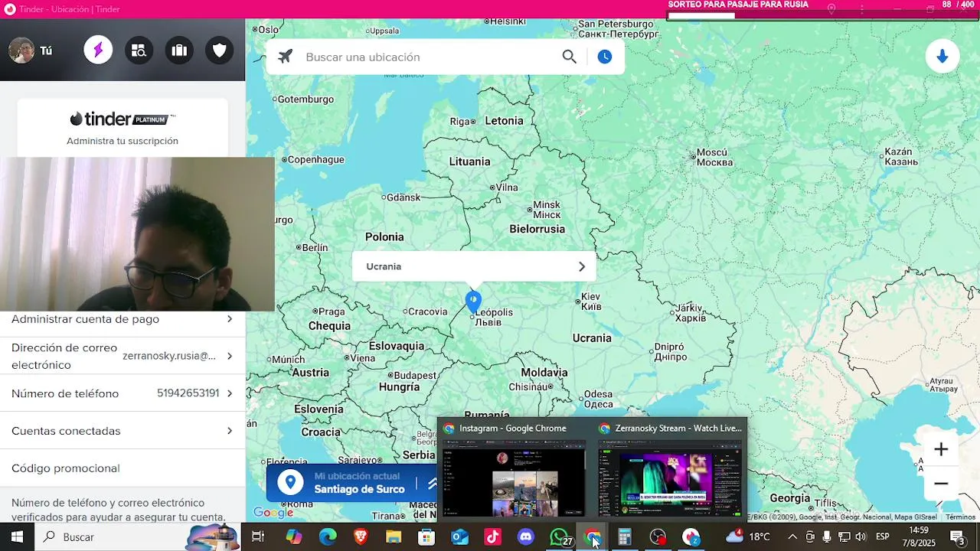Click Buscar una ubicación input field
The height and width of the screenshot is (551, 980).
429,57
